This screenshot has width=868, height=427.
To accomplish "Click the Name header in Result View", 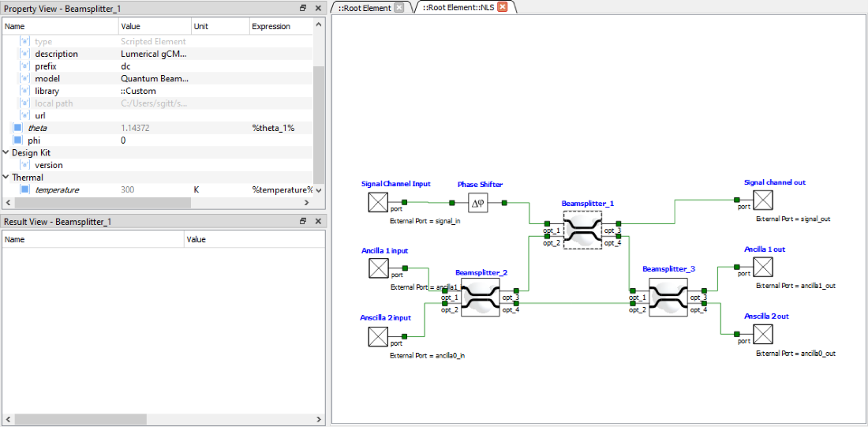I will click(93, 239).
